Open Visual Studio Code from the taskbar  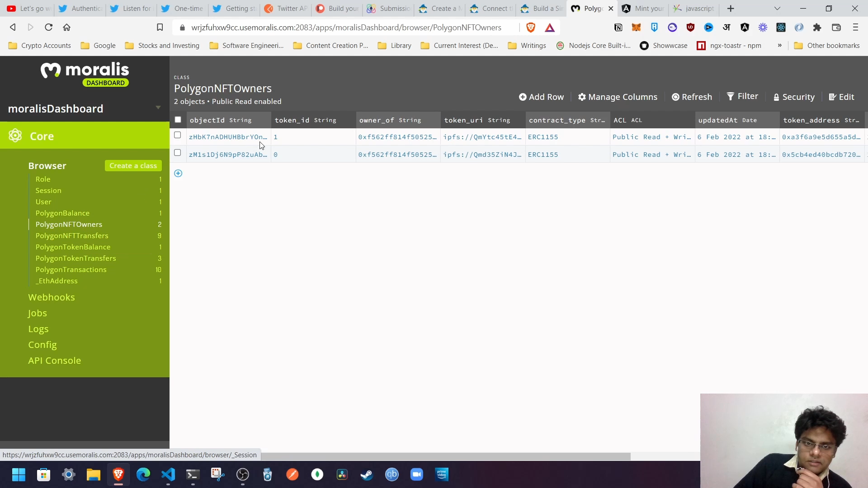tap(168, 474)
